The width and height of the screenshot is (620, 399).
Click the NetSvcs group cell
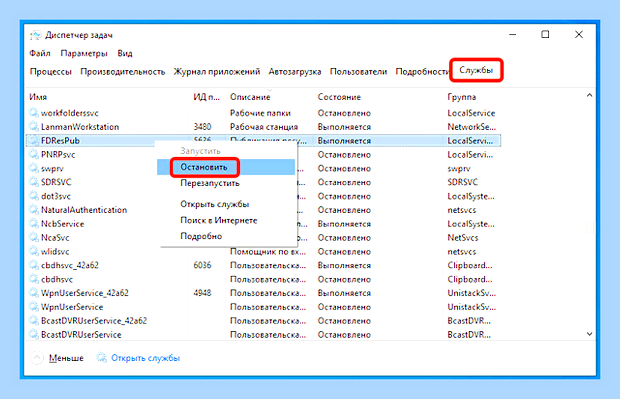click(463, 237)
